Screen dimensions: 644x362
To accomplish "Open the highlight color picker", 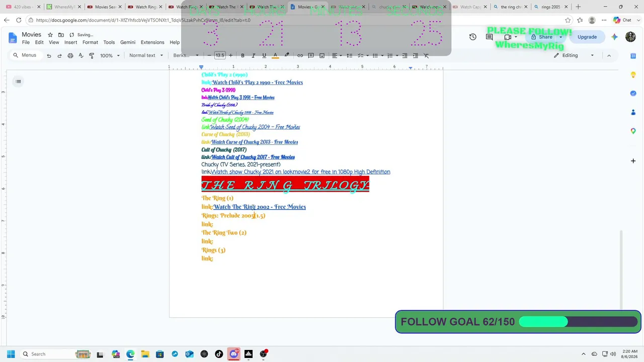I will click(x=287, y=55).
